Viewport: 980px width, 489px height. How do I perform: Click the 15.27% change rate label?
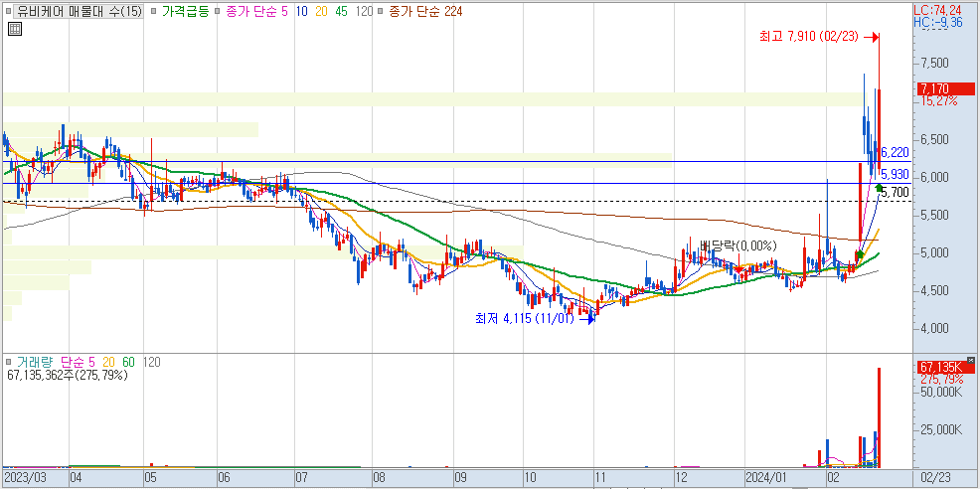938,99
